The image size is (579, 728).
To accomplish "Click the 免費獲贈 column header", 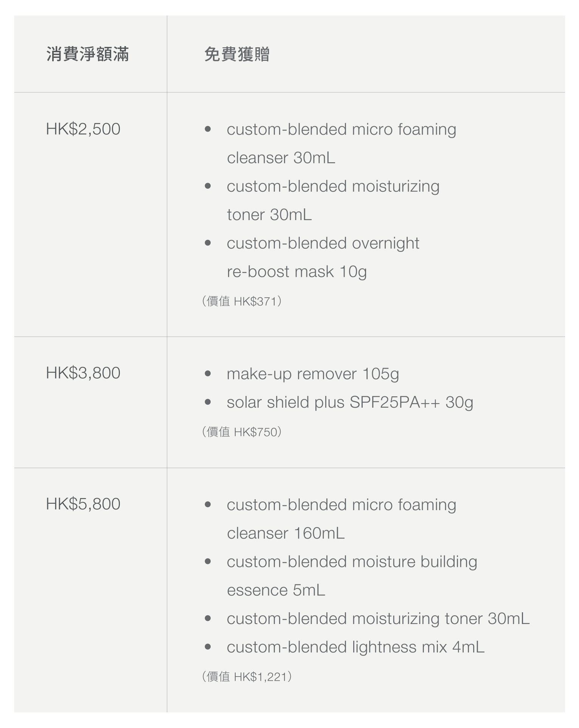I will pyautogui.click(x=237, y=54).
